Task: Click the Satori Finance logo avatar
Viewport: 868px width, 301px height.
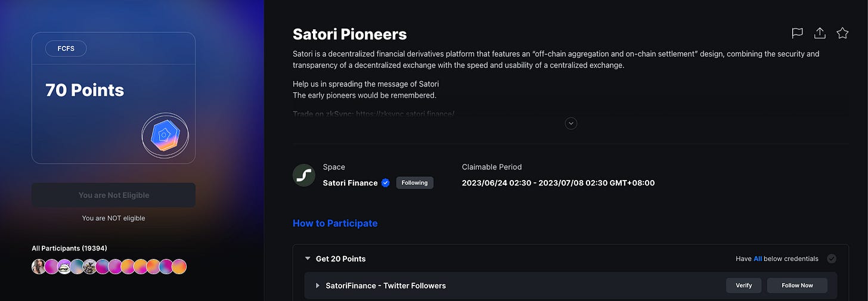Action: [304, 175]
